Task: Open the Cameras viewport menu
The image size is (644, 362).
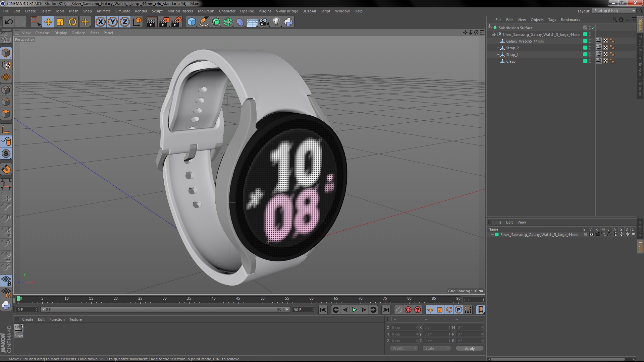Action: coord(42,33)
